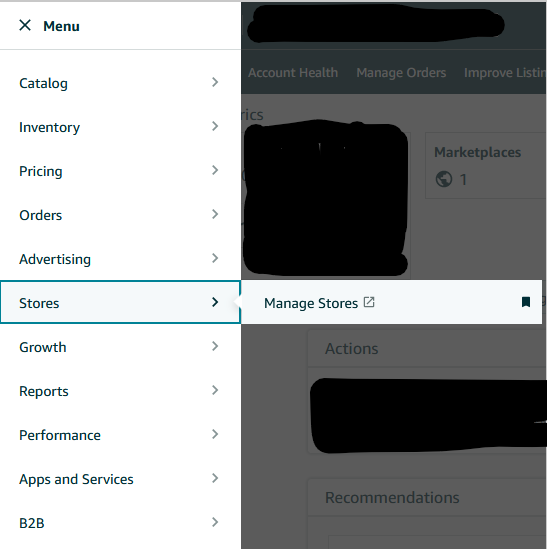Open the Advertising submenu arrow
This screenshot has width=547, height=549.
point(215,258)
